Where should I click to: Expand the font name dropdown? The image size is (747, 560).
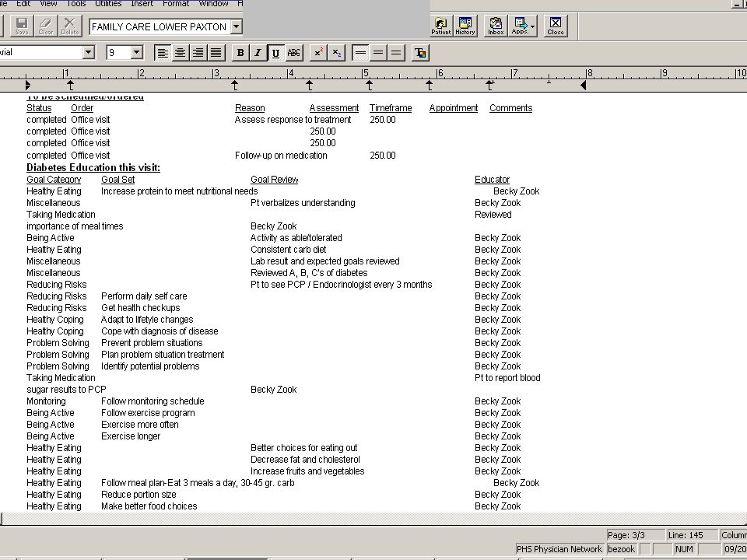pyautogui.click(x=88, y=52)
